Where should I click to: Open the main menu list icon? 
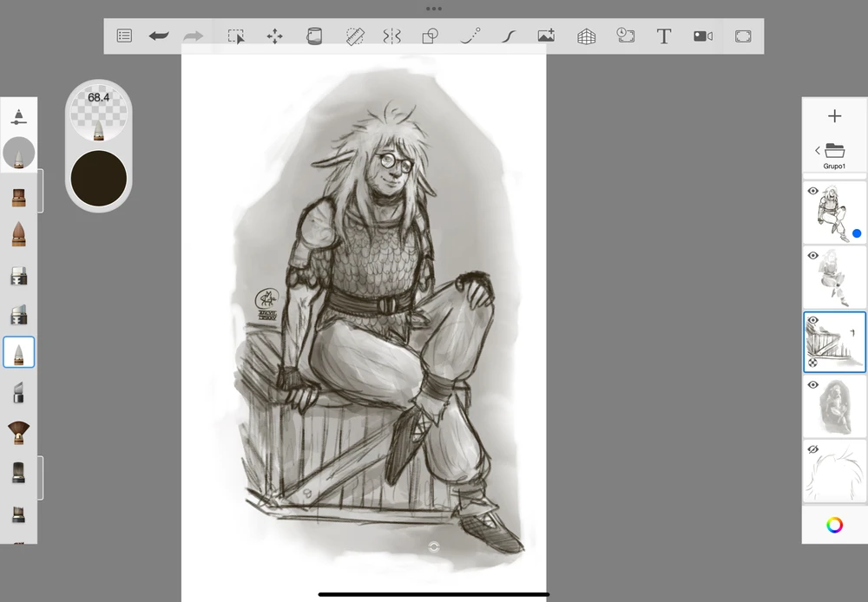tap(124, 36)
